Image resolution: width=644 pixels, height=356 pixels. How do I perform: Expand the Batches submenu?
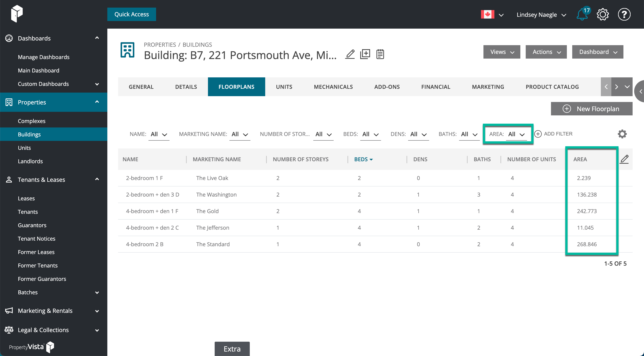[x=97, y=292]
